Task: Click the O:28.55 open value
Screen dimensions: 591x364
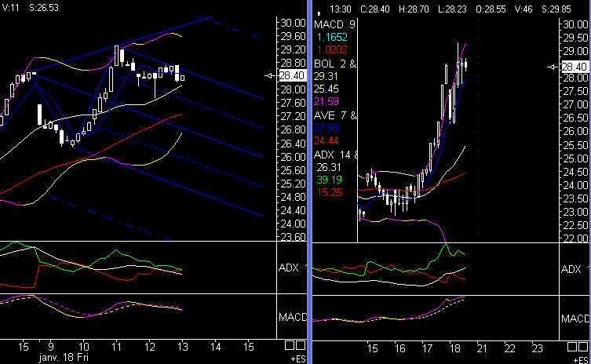Action: [491, 9]
